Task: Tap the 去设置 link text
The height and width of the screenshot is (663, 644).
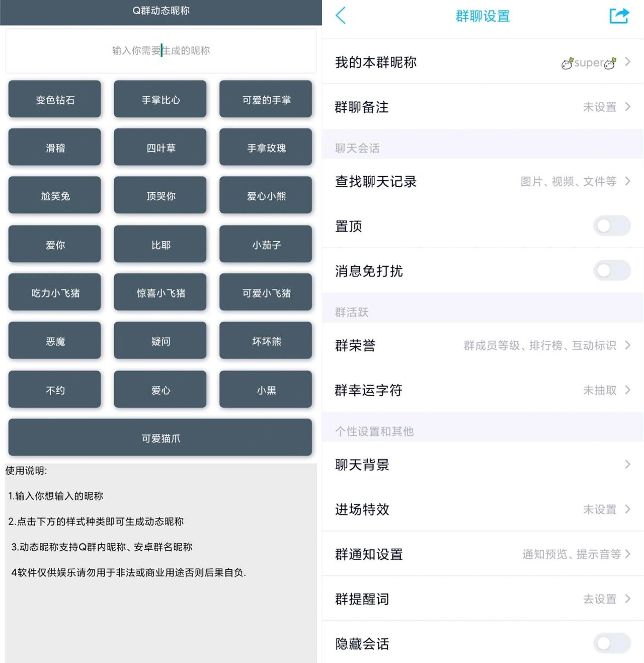Action: (x=600, y=599)
